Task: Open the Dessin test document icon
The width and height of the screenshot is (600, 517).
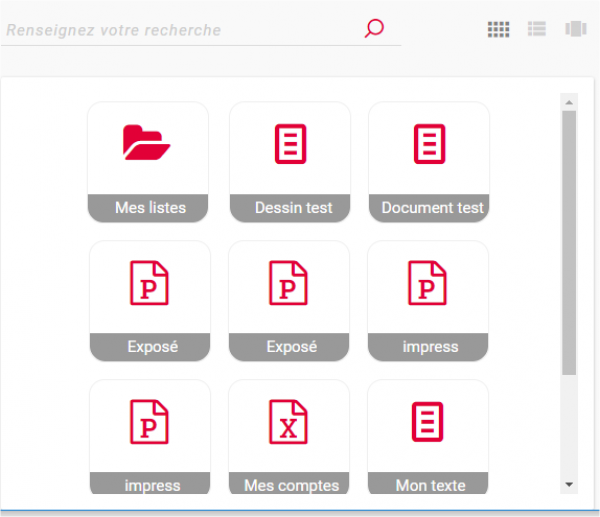Action: 290,144
